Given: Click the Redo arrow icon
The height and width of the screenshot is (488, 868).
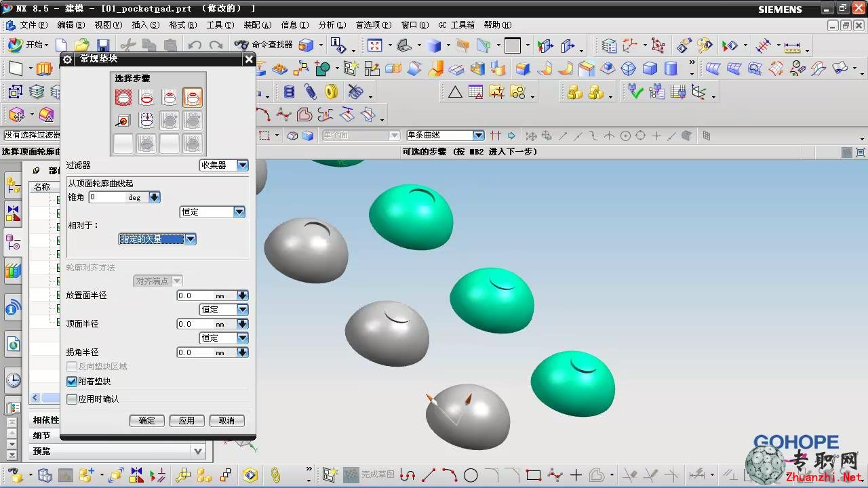Looking at the screenshot, I should (216, 45).
